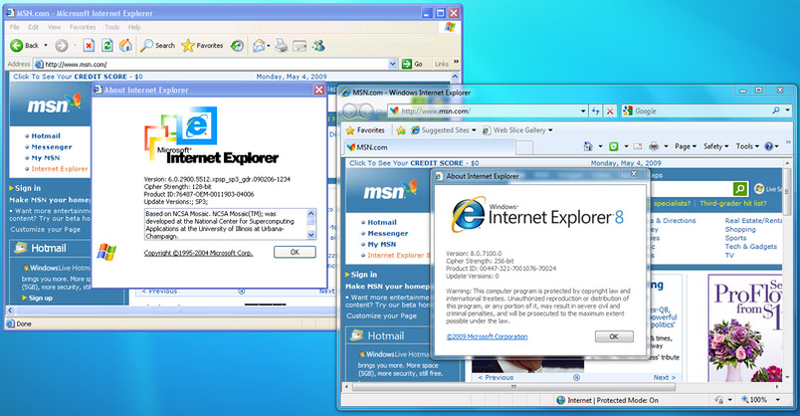Viewport: 800px width, 416px height.
Task: Open the Tech & Gadgets link on the MSN page
Action: click(x=751, y=247)
